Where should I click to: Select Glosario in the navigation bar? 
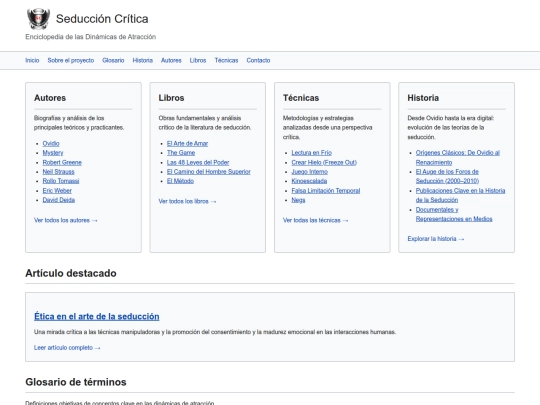[113, 60]
